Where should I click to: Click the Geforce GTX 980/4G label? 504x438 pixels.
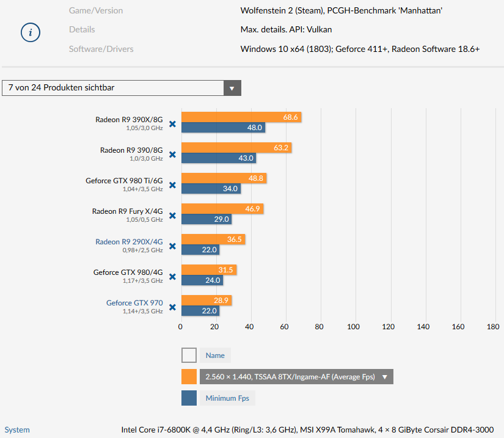pyautogui.click(x=128, y=272)
